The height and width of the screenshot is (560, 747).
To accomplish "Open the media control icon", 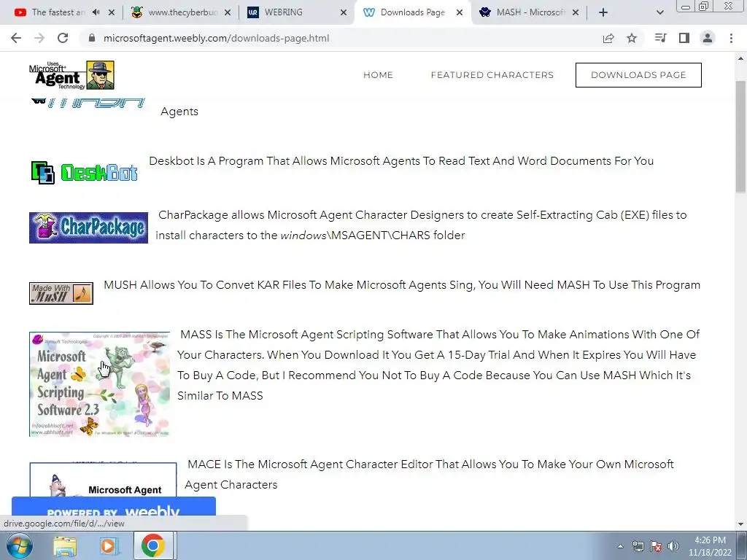I will pos(660,38).
